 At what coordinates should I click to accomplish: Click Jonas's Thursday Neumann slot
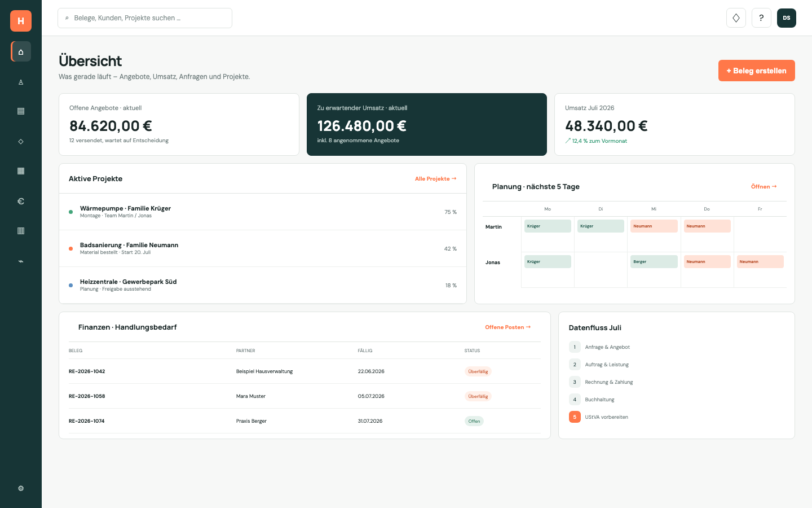tap(707, 261)
